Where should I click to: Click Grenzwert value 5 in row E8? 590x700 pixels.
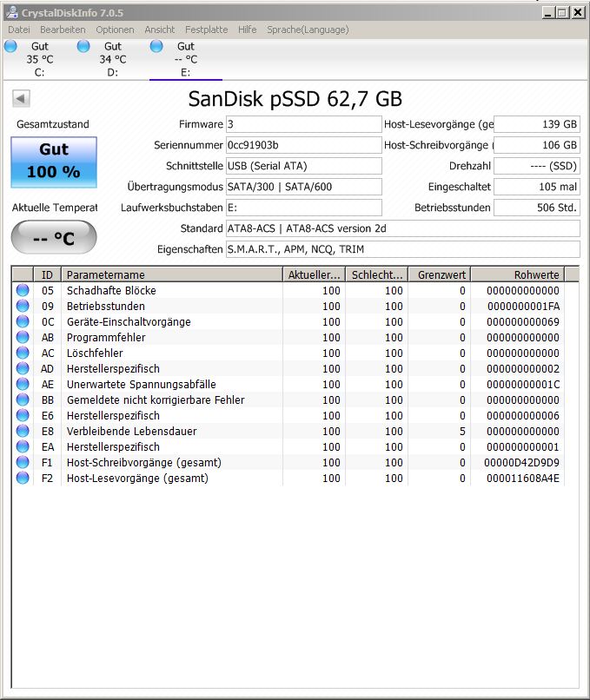[x=462, y=432]
